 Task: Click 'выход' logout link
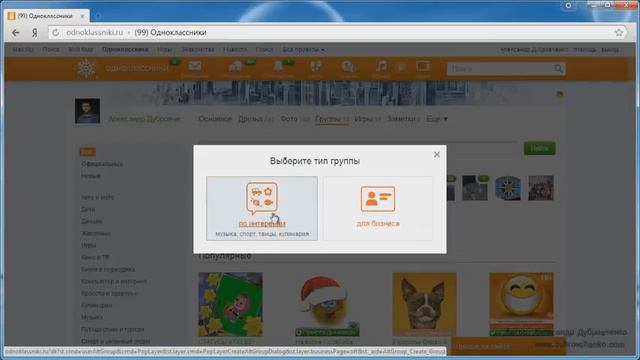[x=610, y=49]
